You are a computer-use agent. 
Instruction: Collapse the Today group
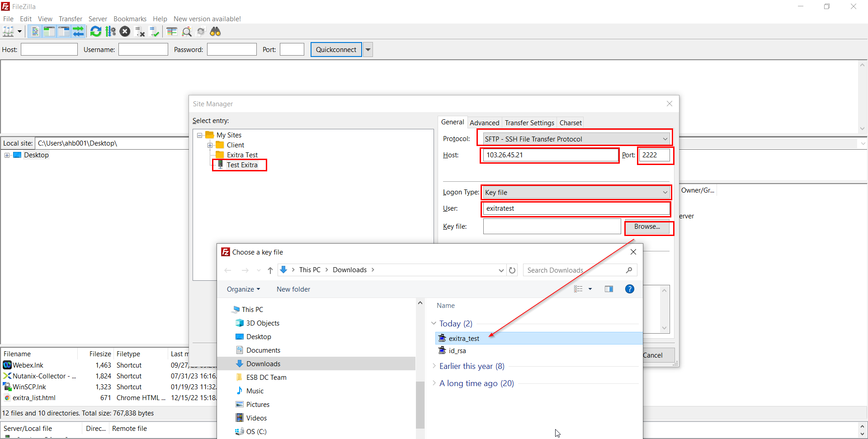coord(434,323)
